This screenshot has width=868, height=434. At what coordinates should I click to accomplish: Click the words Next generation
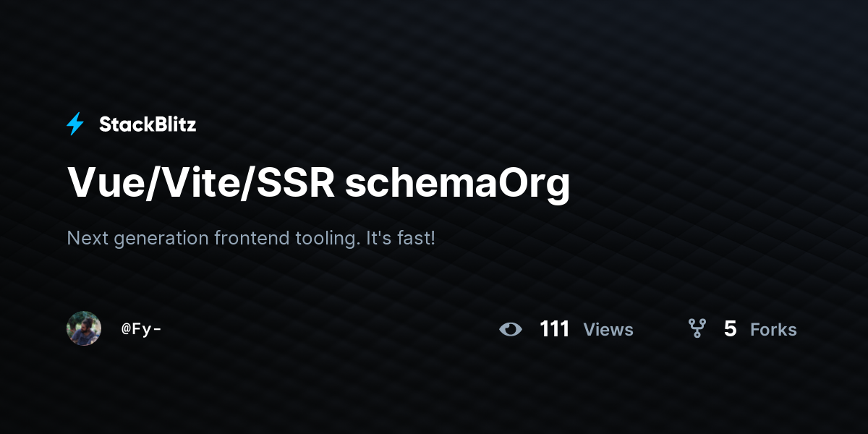click(x=138, y=238)
